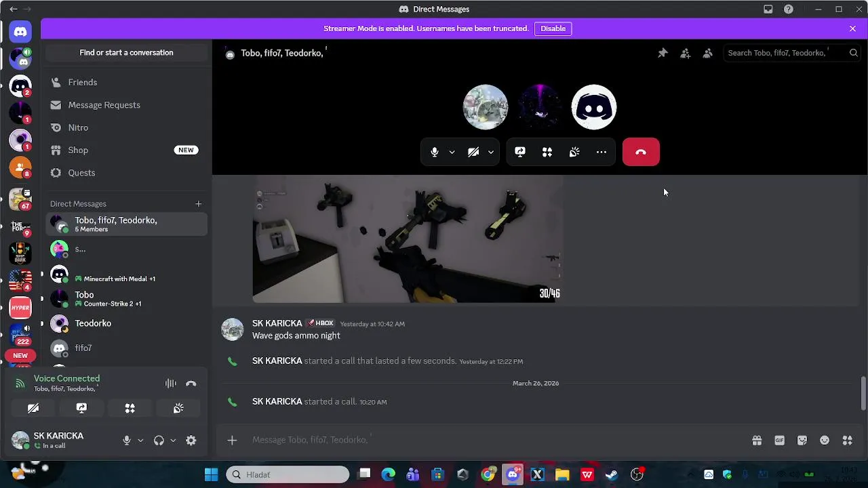The width and height of the screenshot is (868, 488).
Task: Show the group member list
Action: coord(707,53)
